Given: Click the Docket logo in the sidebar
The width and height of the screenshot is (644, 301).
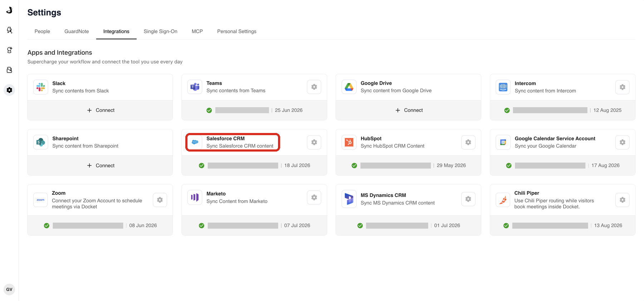Looking at the screenshot, I should pyautogui.click(x=9, y=10).
